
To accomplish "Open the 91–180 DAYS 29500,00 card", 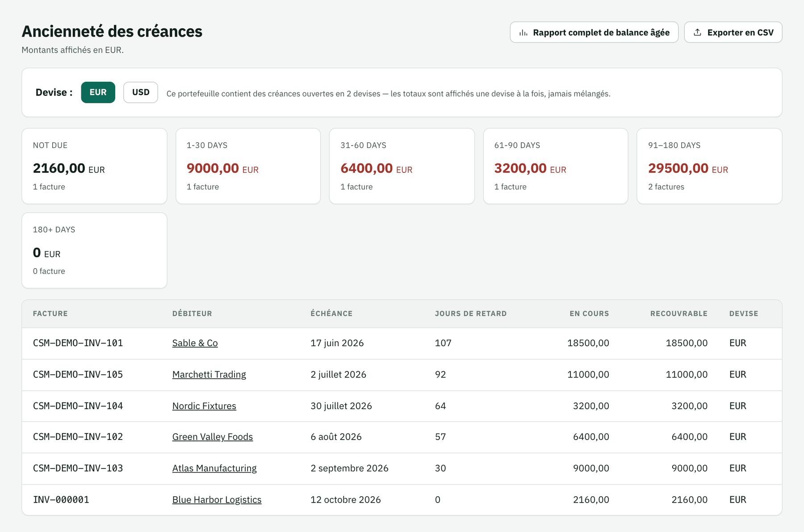I will point(709,166).
